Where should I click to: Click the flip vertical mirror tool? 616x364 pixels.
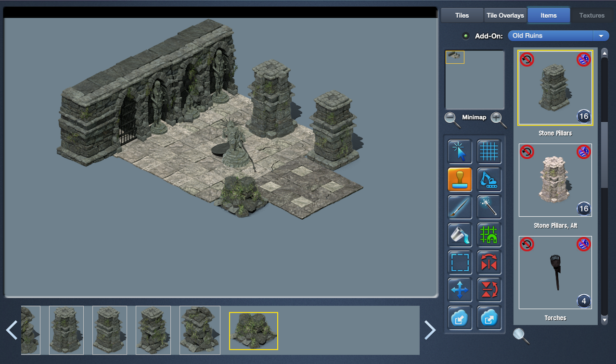(489, 290)
